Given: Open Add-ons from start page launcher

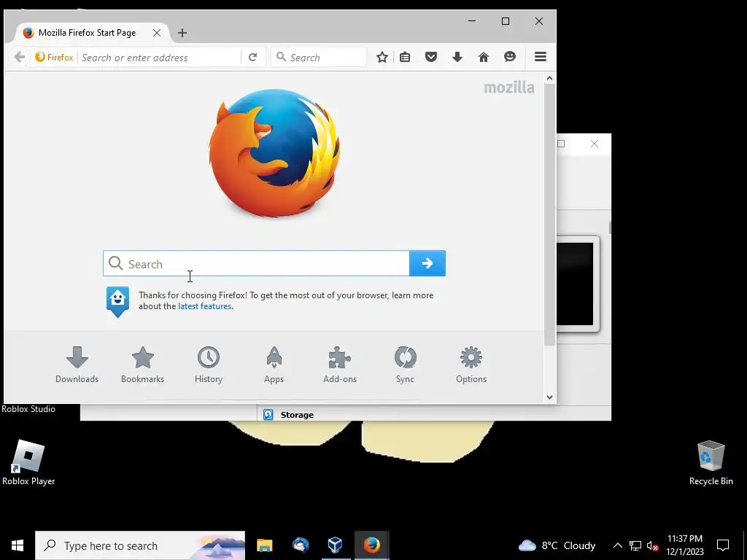Looking at the screenshot, I should tap(340, 365).
